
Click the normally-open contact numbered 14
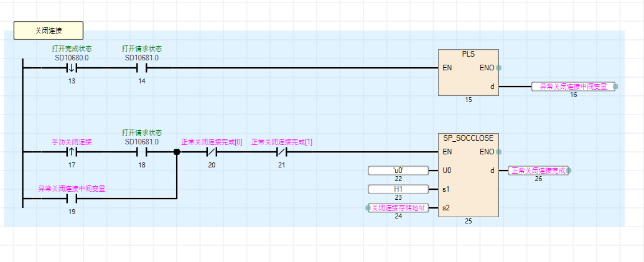(141, 68)
